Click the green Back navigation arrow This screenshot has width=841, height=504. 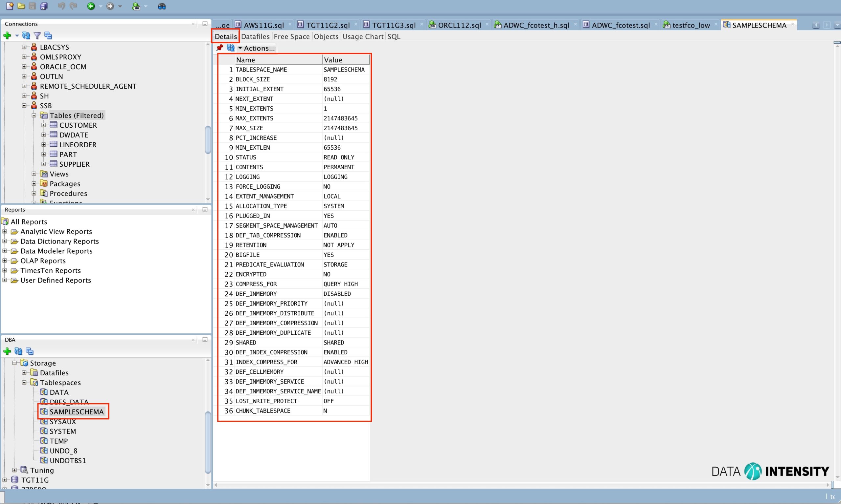(91, 6)
